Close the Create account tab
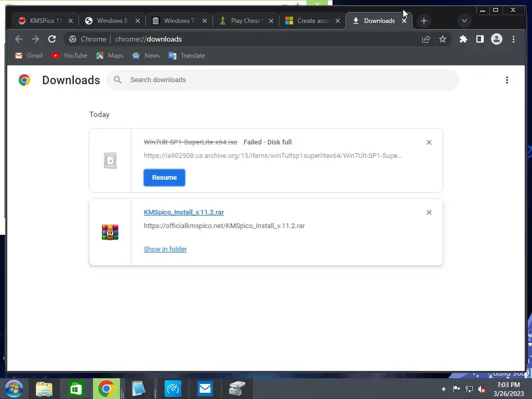Viewport: 532px width, 399px height. click(338, 21)
